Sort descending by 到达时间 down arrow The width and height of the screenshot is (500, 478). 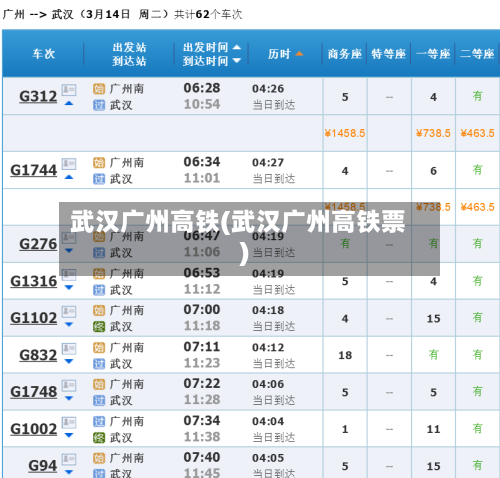[x=236, y=61]
